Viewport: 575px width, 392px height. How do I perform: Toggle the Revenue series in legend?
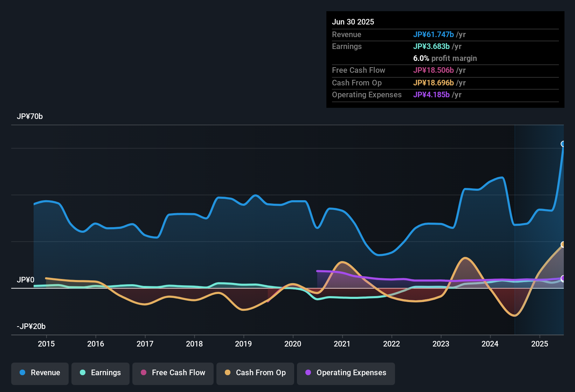point(40,373)
